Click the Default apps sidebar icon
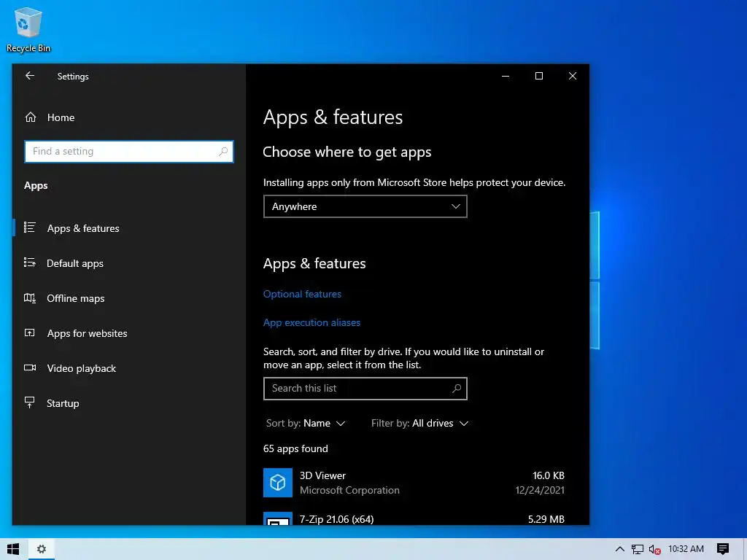 [x=29, y=262]
